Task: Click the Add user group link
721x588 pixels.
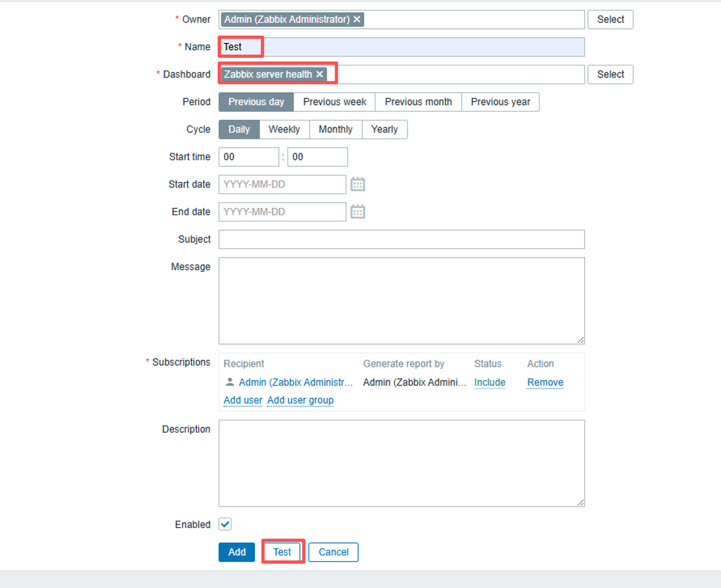Action: (x=300, y=400)
